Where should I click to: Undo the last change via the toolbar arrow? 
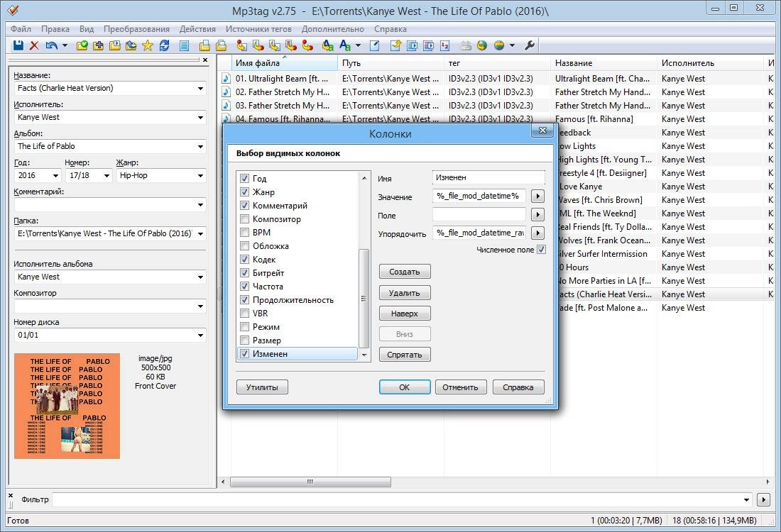point(51,46)
